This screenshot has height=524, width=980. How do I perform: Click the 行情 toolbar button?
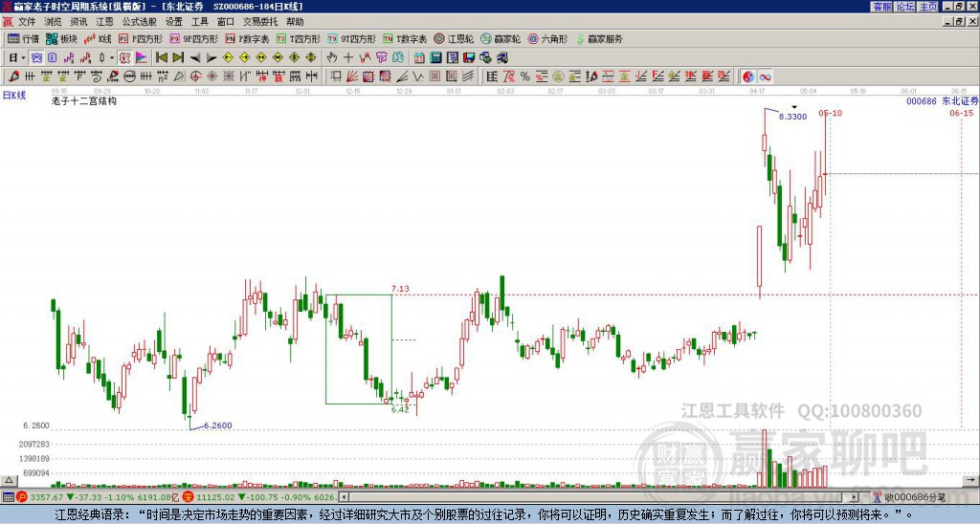click(x=24, y=38)
